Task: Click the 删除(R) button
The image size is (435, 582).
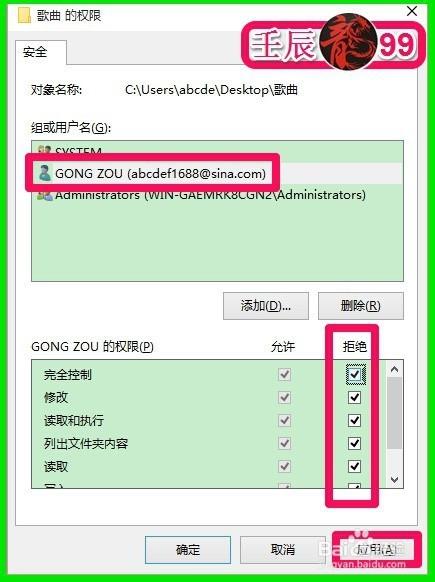Action: 361,306
